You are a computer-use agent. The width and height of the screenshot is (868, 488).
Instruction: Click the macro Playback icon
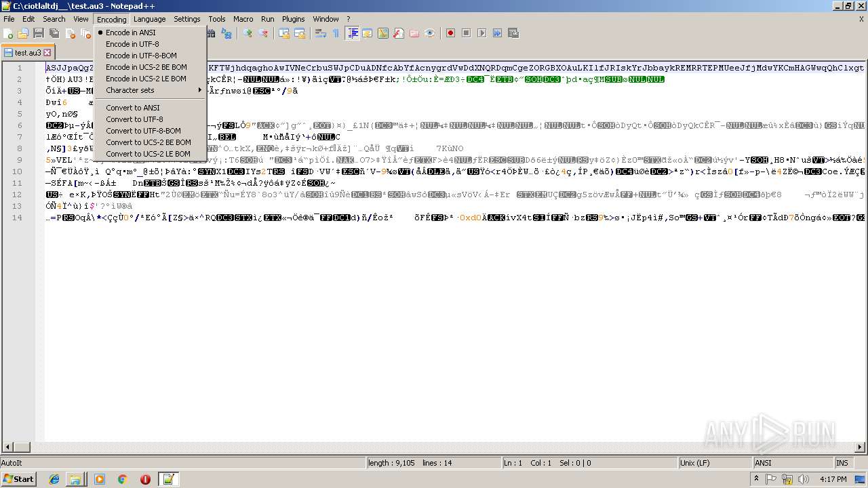pos(481,33)
